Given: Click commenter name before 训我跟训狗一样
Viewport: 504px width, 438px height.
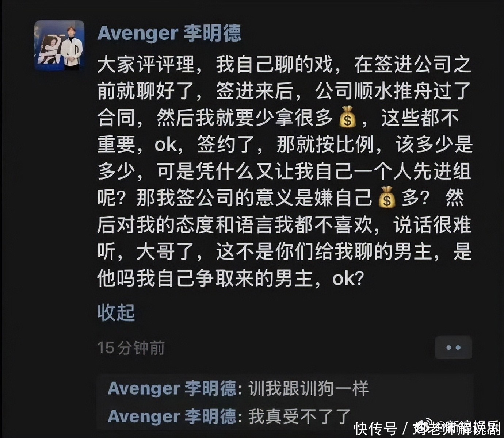Looking at the screenshot, I should click(172, 389).
